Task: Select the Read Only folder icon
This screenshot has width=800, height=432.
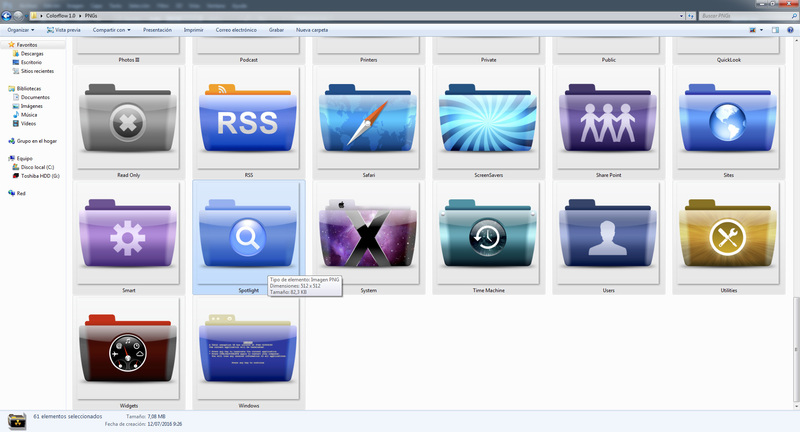Action: (x=128, y=118)
